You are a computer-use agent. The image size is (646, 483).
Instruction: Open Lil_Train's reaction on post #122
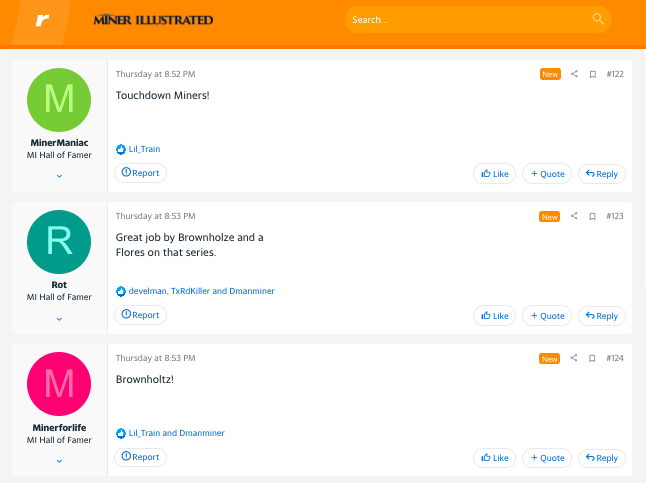point(144,149)
